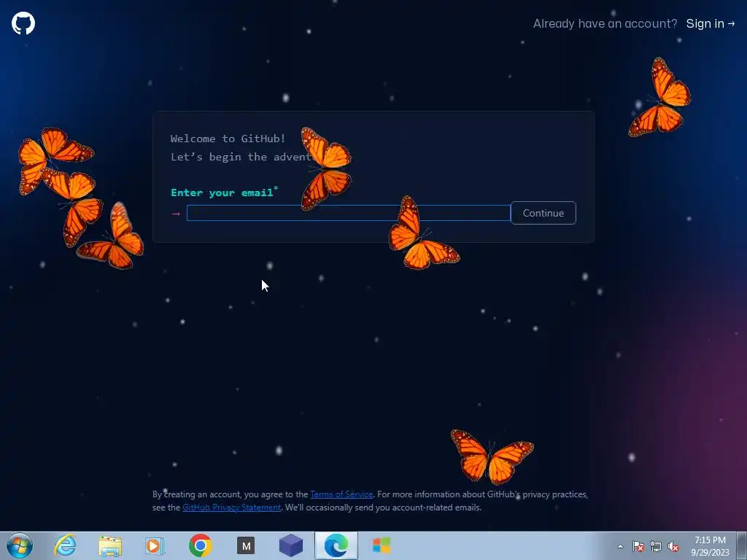Open the GitHub Octocat logo home link
Screen dimensions: 747x560
[23, 23]
